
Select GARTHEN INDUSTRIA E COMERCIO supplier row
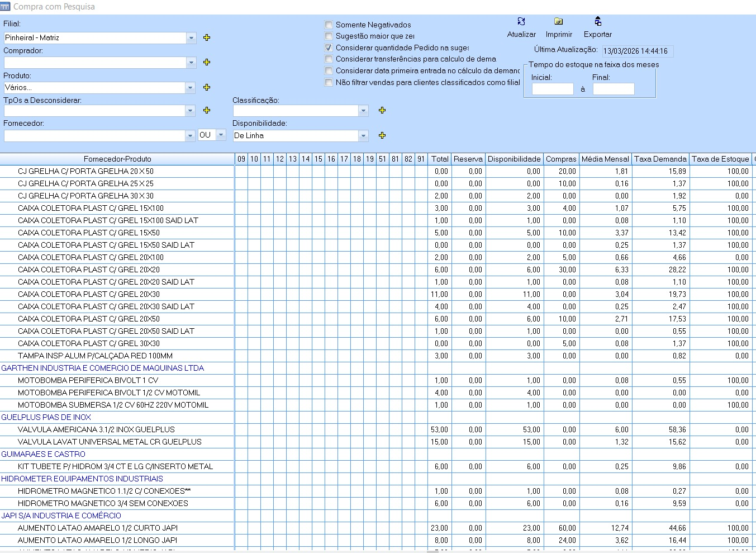coord(102,368)
